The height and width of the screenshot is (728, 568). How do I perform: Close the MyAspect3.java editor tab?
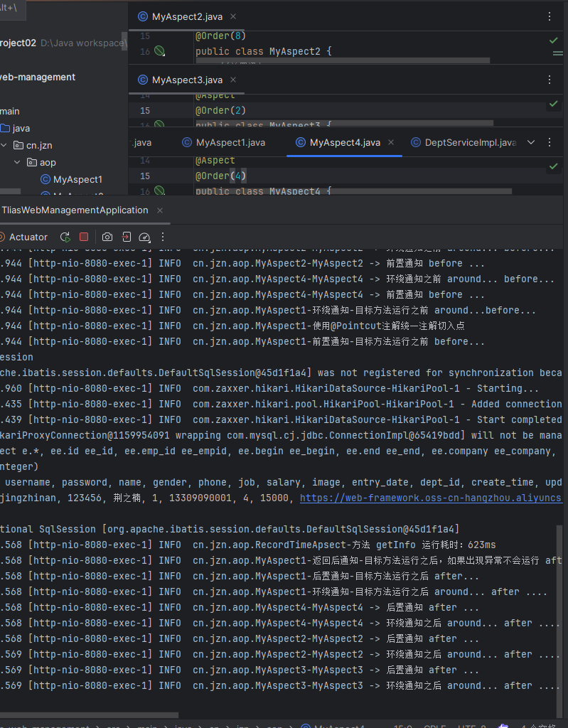click(x=233, y=80)
